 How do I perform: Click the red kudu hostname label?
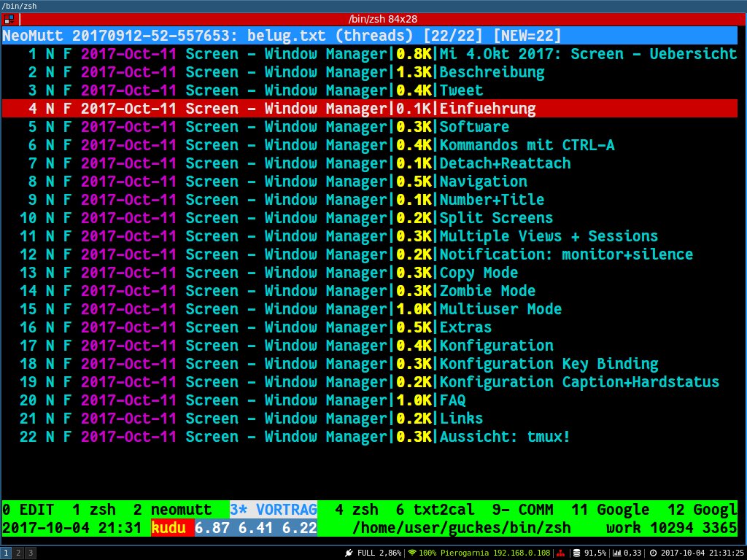pos(172,528)
